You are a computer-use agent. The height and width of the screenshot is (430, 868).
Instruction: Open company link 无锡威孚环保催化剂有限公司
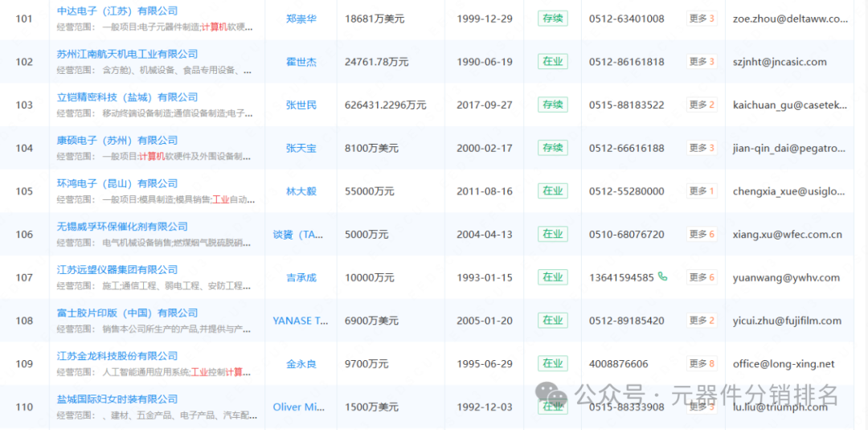click(x=122, y=227)
